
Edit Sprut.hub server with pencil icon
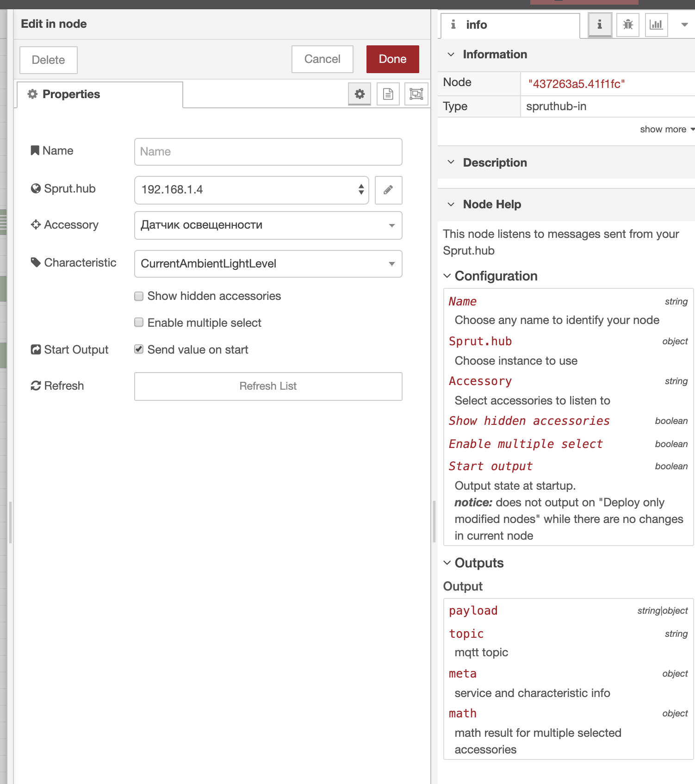pos(389,190)
